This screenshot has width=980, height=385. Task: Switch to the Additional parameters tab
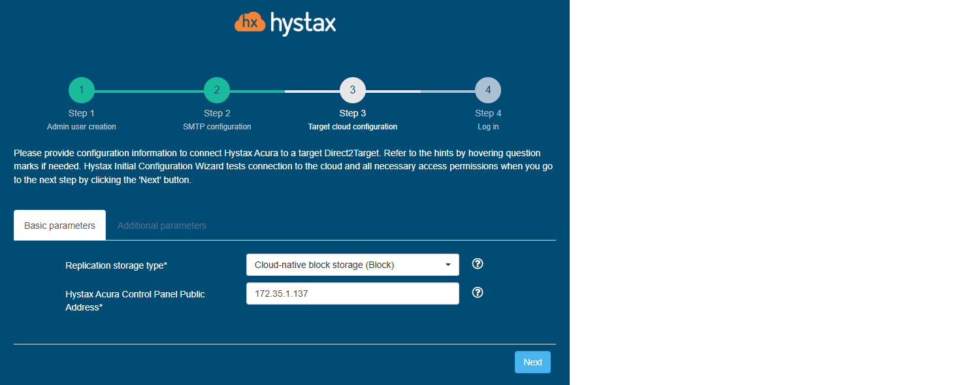point(162,226)
